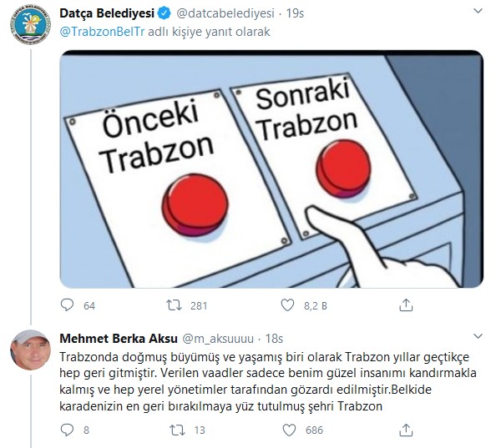Reply to Datça Belediyesi tweet
This screenshot has height=448, width=496.
click(x=67, y=305)
